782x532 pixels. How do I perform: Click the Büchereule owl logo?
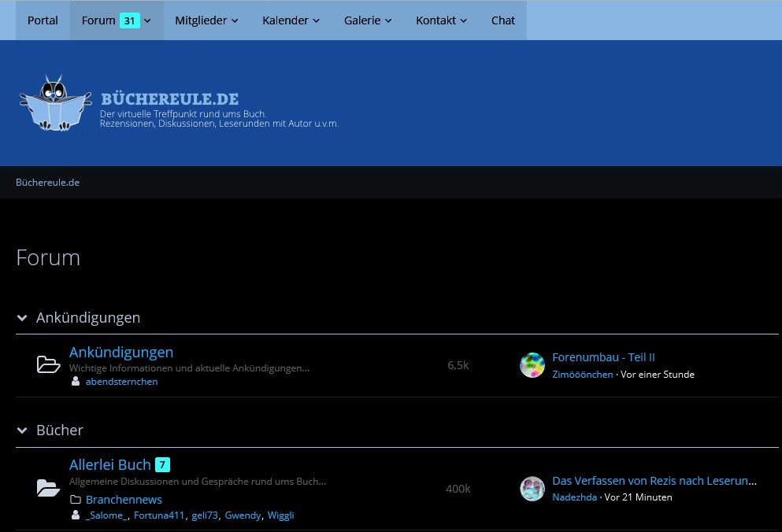(56, 103)
